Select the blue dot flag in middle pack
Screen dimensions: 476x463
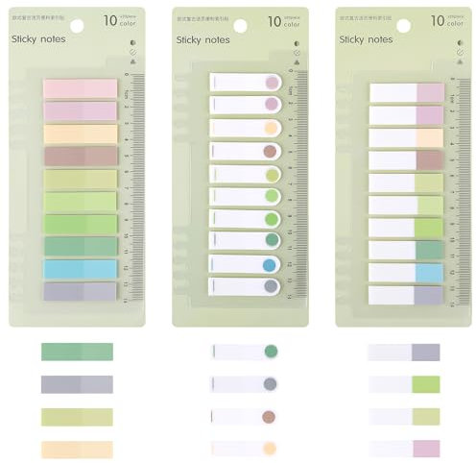tap(245, 265)
